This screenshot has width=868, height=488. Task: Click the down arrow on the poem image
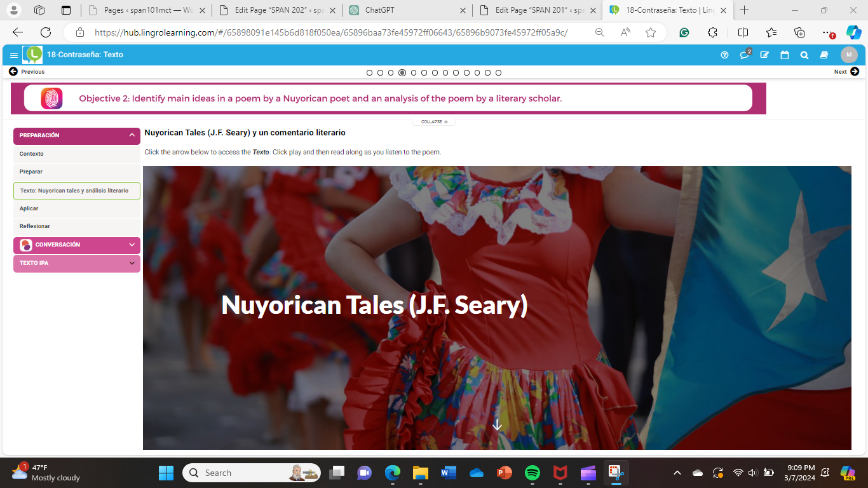498,425
